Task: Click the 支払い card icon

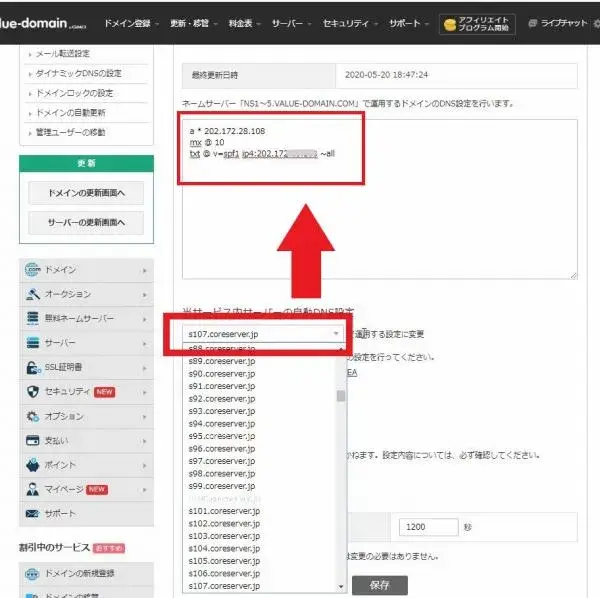Action: point(33,440)
